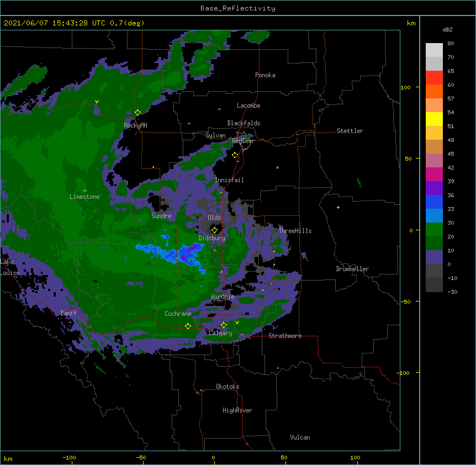Screen dimensions: 476x465
Task: Pick the orange 57-60 dBZ legend swatch
Action: [434, 91]
